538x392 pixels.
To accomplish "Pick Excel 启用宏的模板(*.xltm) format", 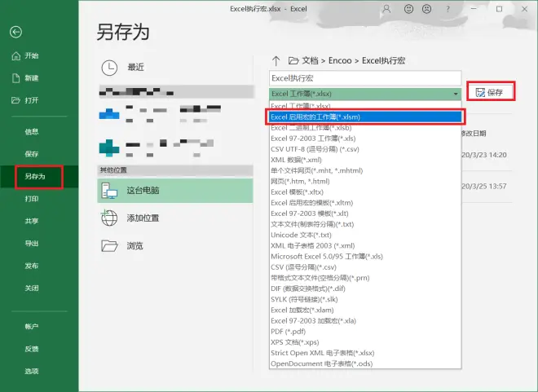I will [365, 203].
